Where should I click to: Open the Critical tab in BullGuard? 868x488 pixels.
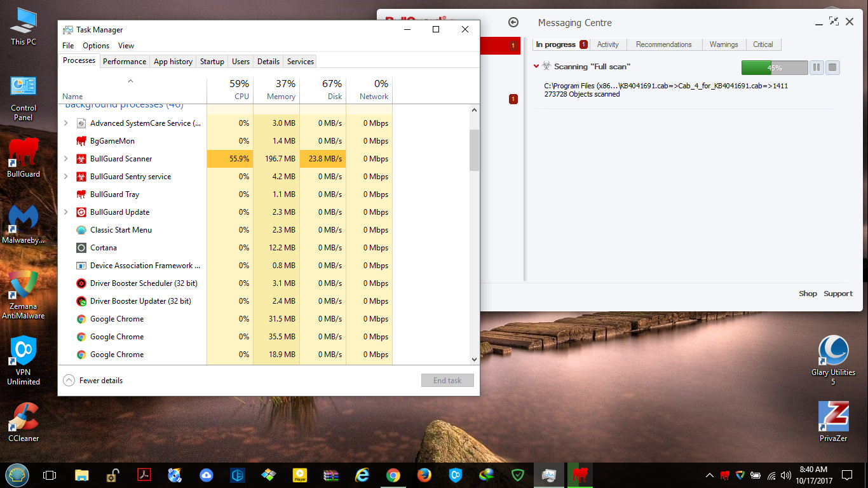(x=763, y=44)
